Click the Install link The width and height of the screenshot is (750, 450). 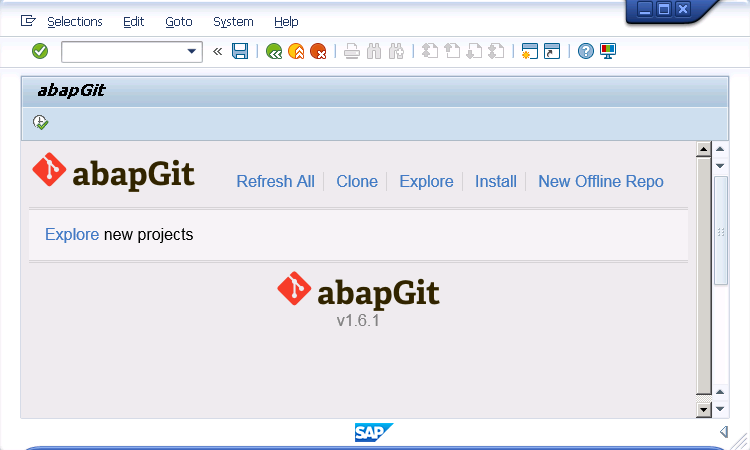click(x=496, y=181)
